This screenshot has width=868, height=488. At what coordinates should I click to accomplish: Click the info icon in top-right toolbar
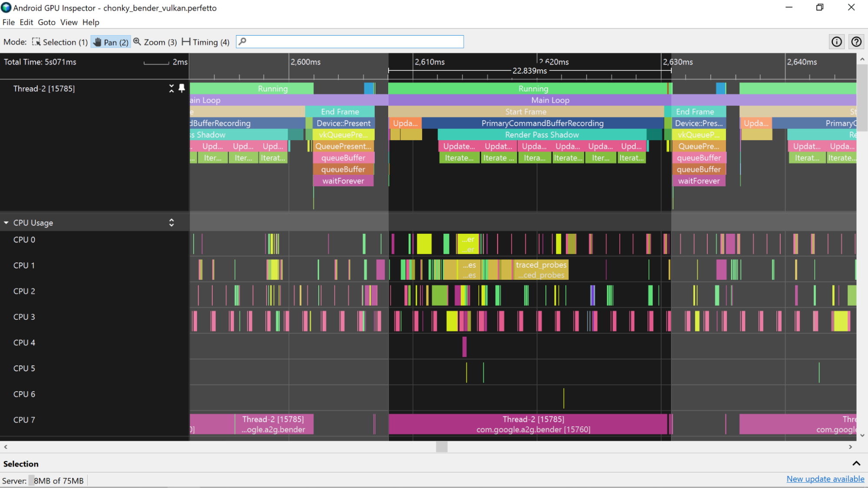pyautogui.click(x=836, y=42)
